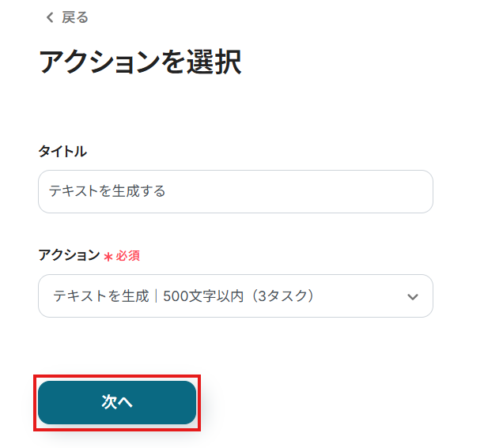Click the アクションを選択 heading

140,62
